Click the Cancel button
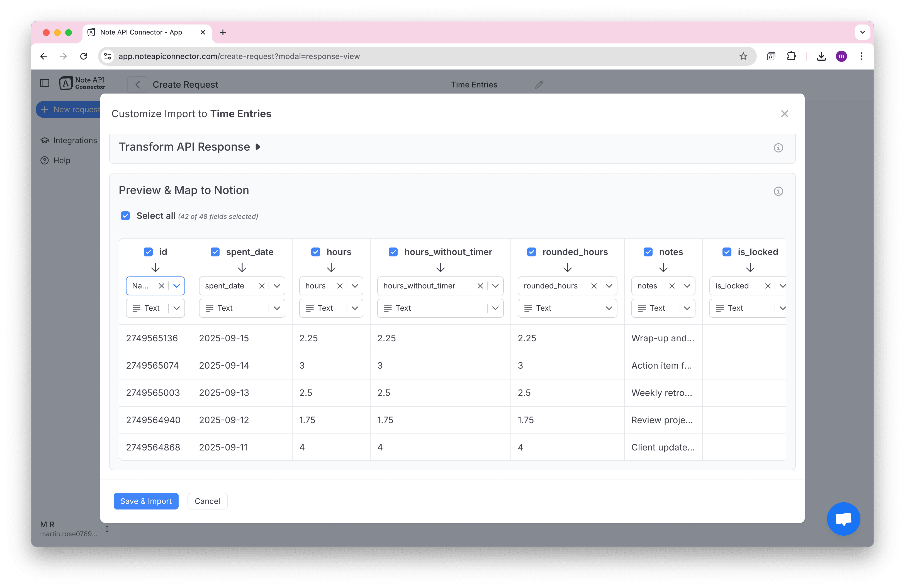The image size is (905, 588). pos(207,501)
